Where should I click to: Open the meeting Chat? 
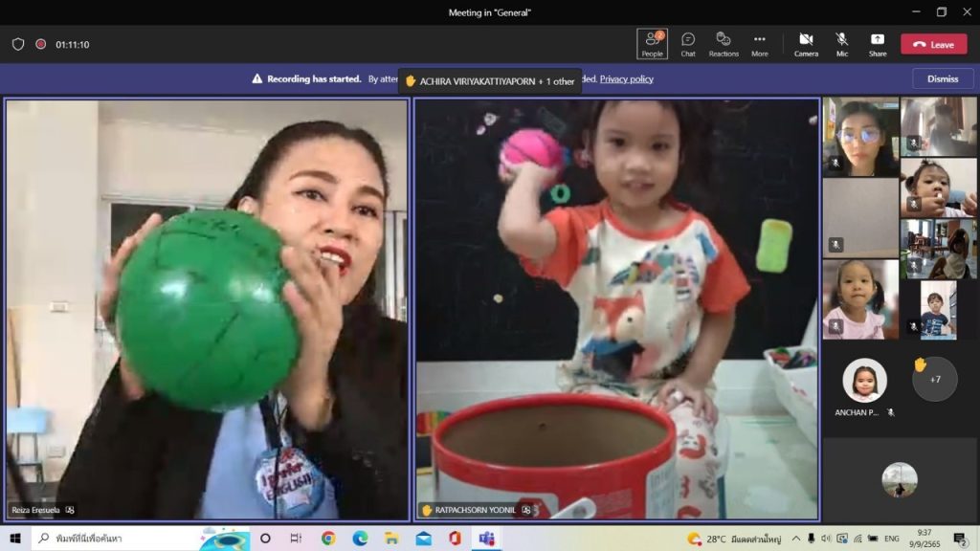click(x=688, y=44)
